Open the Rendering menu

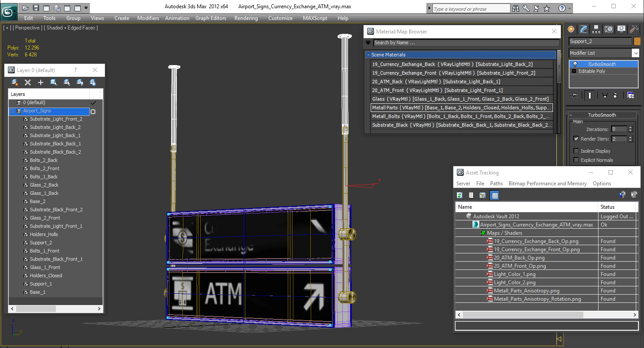point(246,18)
